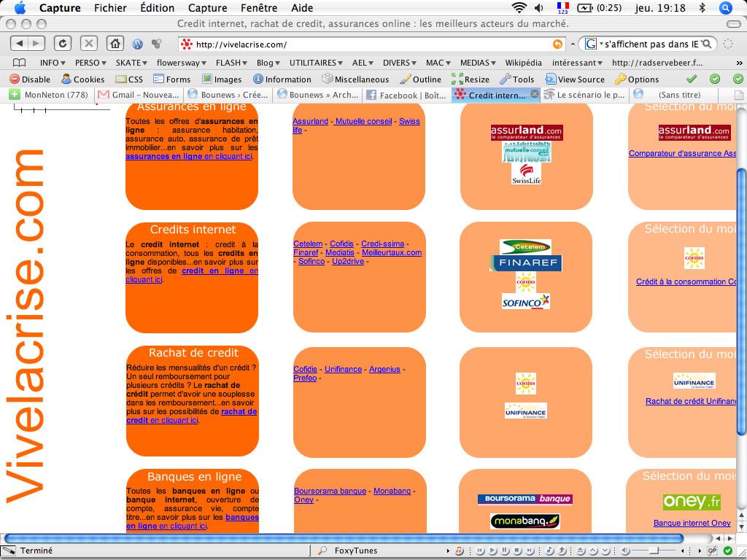Open the SKATE bookmarks dropdown
This screenshot has width=747, height=560.
(131, 63)
